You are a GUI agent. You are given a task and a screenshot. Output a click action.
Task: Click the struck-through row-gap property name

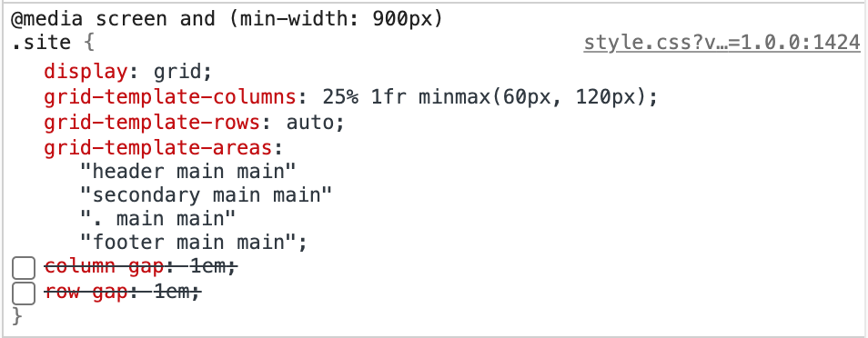86,292
